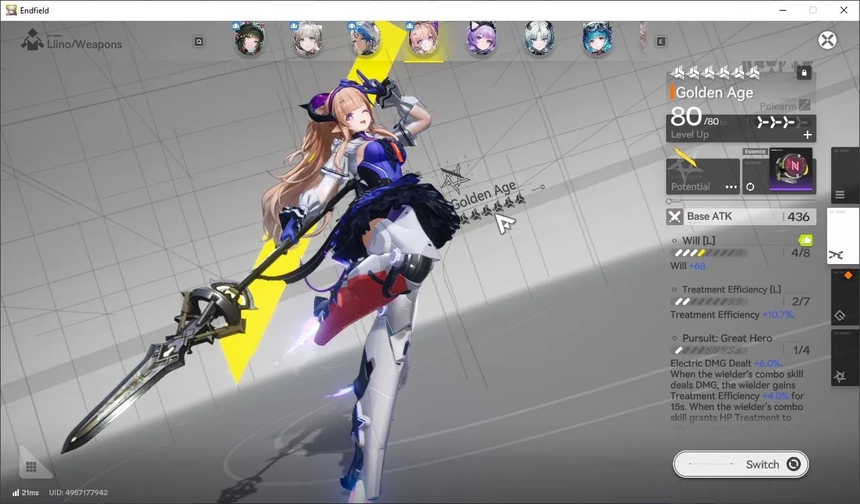Close the weapons screen with X icon

[x=827, y=40]
